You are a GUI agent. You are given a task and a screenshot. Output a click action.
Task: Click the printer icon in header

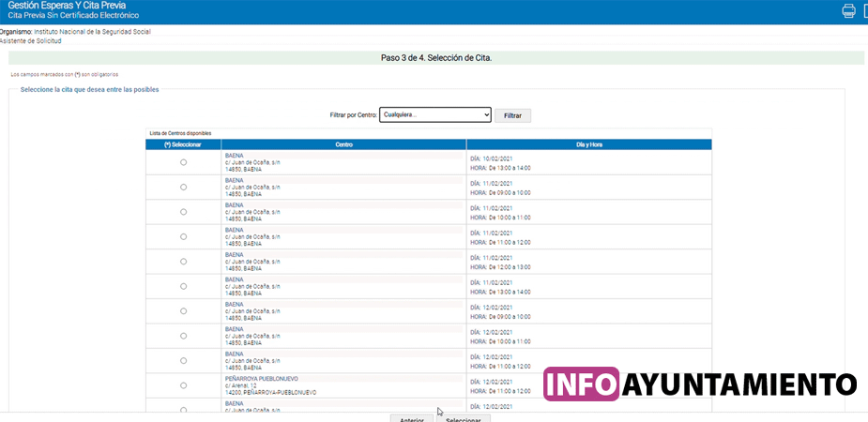(x=848, y=11)
